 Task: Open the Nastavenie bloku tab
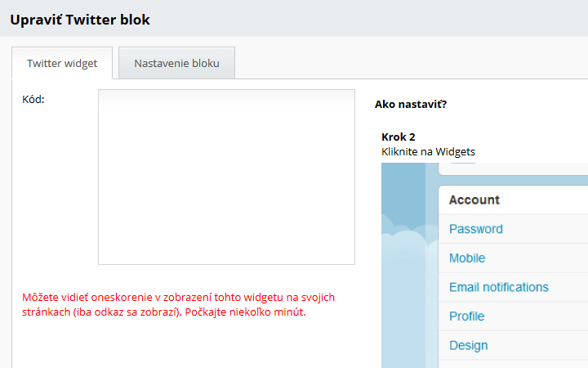pyautogui.click(x=176, y=63)
